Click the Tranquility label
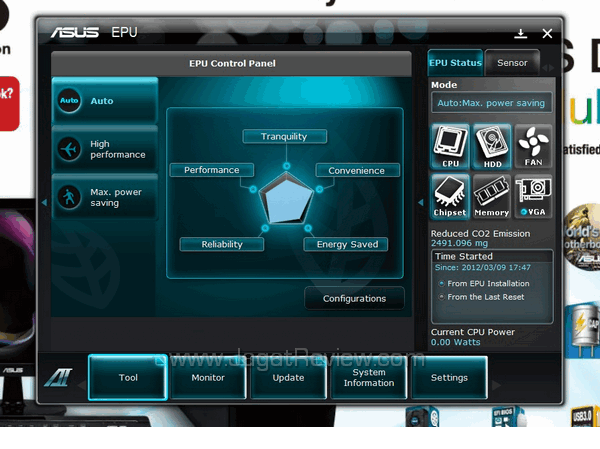The width and height of the screenshot is (600, 449). [284, 137]
